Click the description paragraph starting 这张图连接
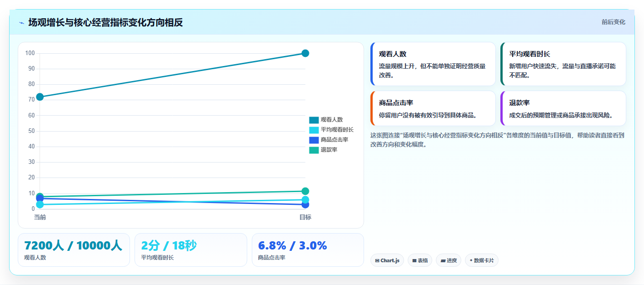644x285 pixels. pyautogui.click(x=498, y=140)
